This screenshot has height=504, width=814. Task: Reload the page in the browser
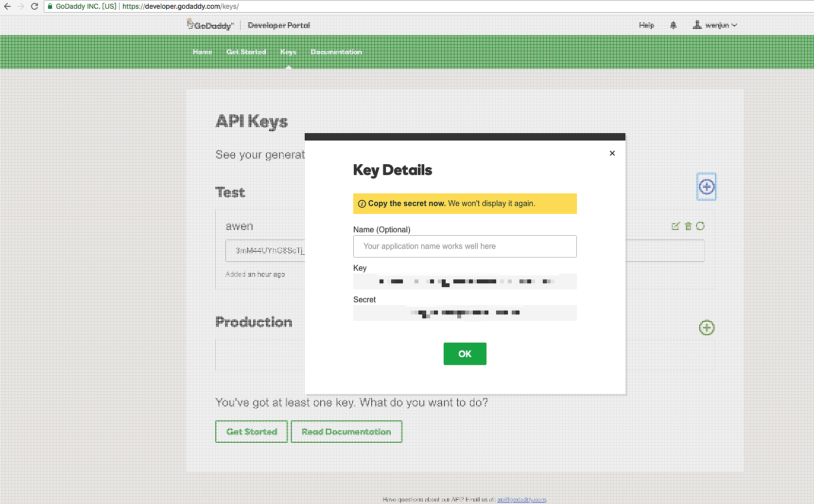coord(35,6)
